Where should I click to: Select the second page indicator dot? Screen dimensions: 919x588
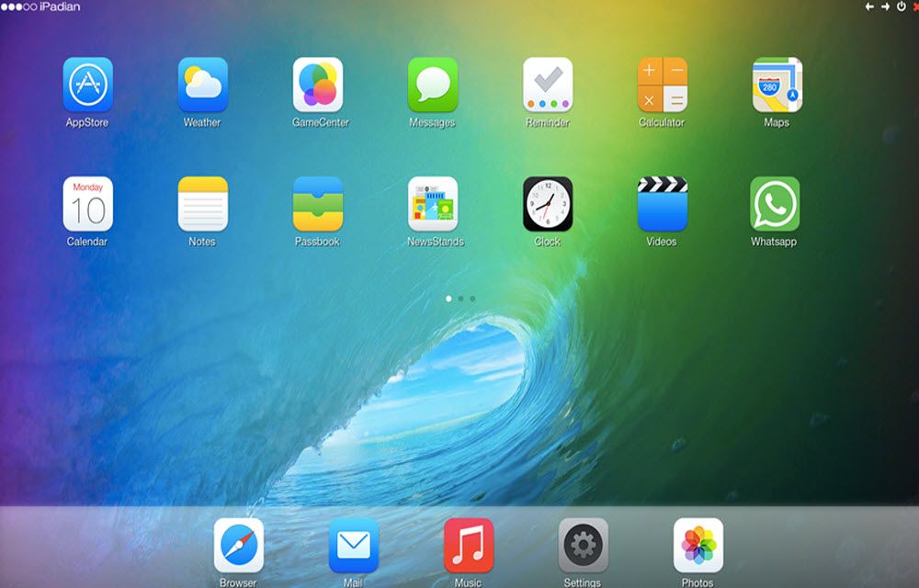click(x=460, y=299)
